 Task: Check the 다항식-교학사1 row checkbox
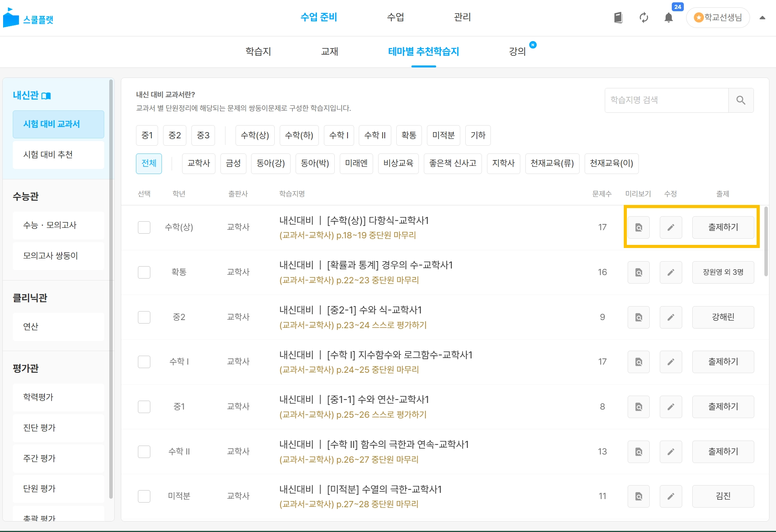[144, 227]
